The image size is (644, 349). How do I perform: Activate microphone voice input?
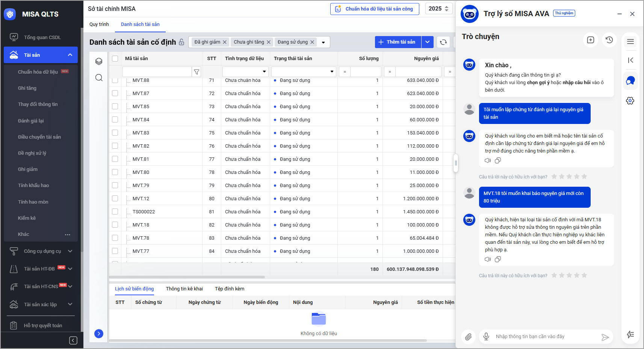point(486,337)
